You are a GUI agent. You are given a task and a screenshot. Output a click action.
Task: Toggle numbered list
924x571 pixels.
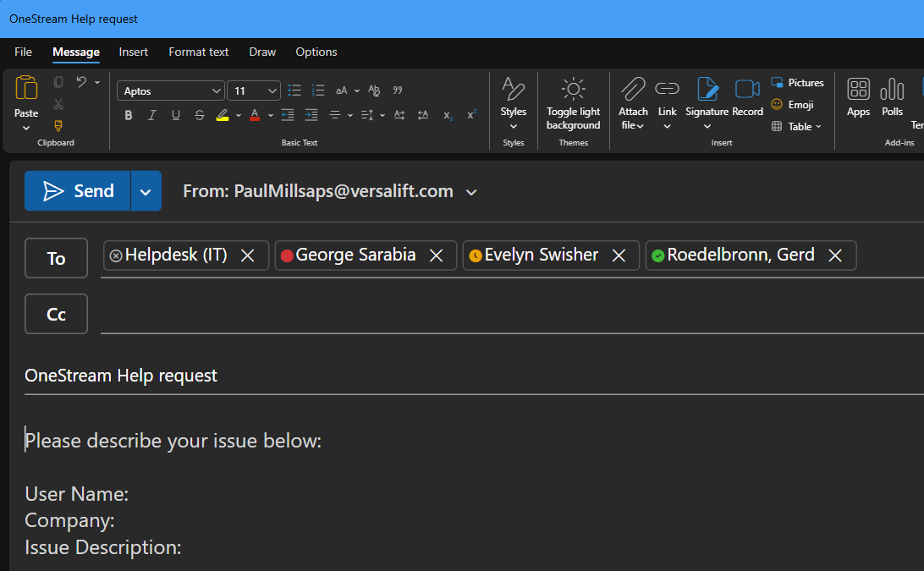point(318,91)
